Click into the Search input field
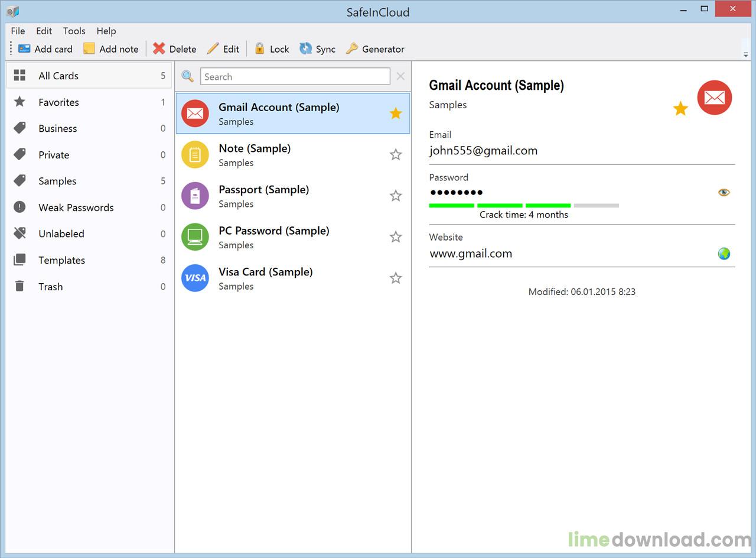The width and height of the screenshot is (756, 558). pos(295,77)
